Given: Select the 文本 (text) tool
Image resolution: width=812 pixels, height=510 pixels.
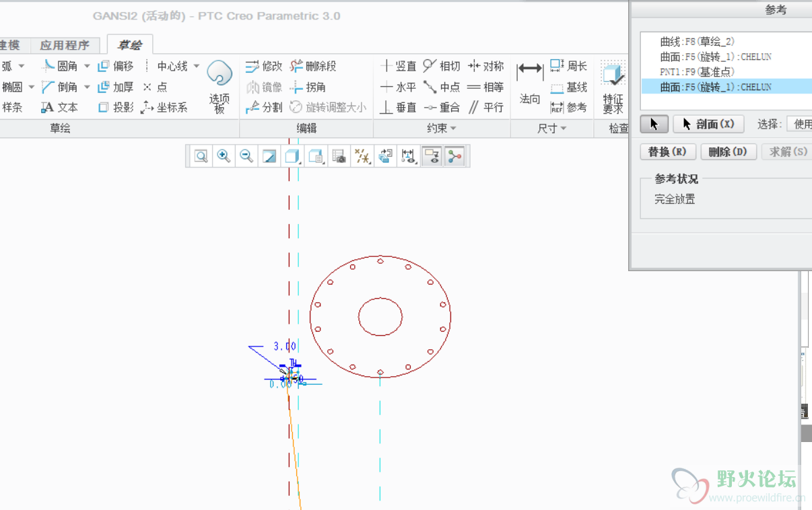Looking at the screenshot, I should tap(59, 107).
